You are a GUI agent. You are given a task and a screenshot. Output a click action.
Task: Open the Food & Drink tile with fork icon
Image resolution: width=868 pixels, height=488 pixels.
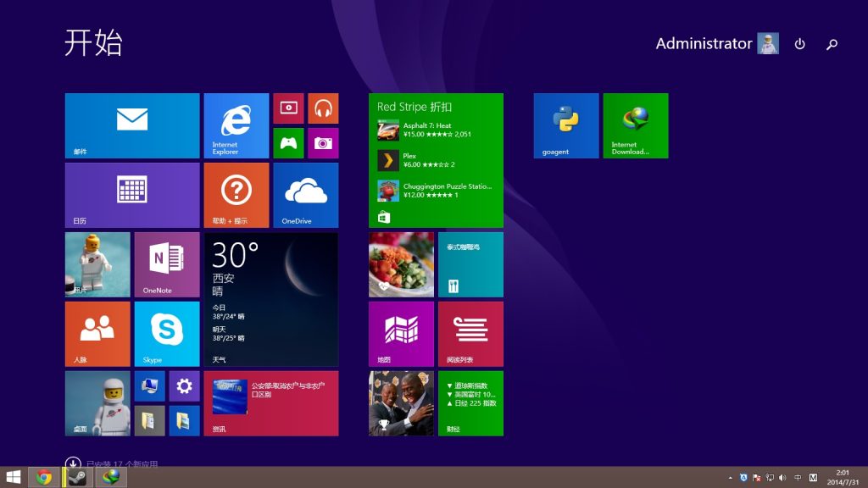pyautogui.click(x=471, y=264)
